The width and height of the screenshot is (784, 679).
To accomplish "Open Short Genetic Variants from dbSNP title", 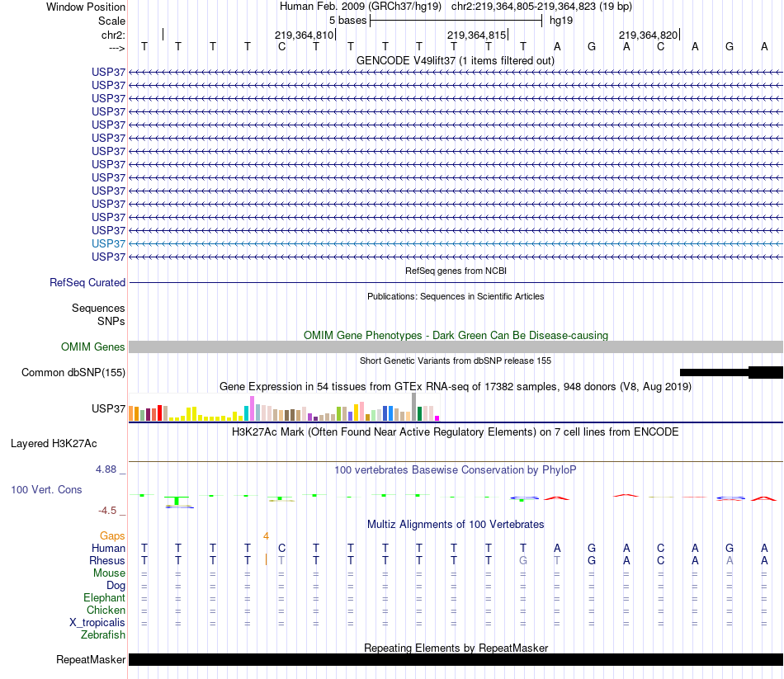I will coord(455,361).
